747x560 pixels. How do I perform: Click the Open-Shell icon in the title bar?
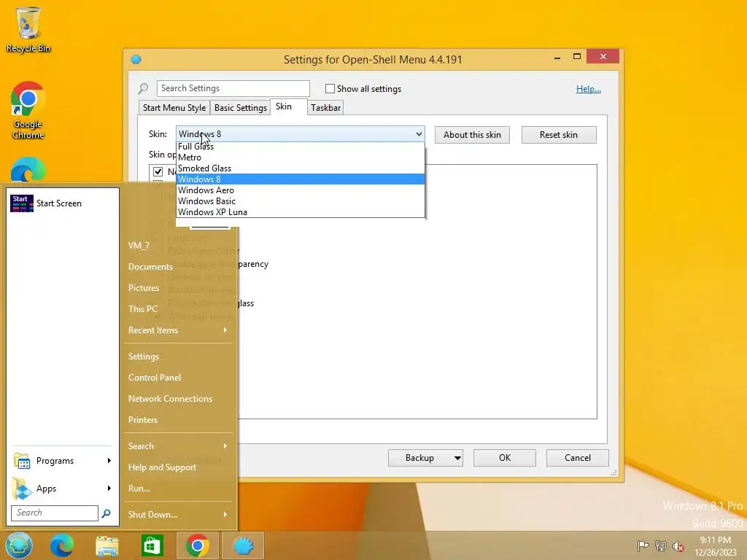pos(136,60)
